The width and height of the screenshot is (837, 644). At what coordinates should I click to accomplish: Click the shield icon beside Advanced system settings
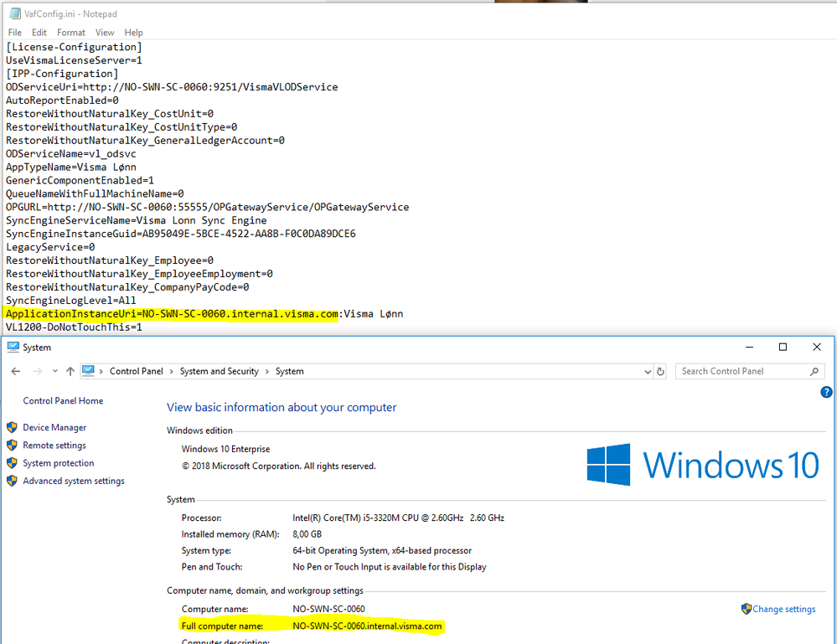pos(12,481)
